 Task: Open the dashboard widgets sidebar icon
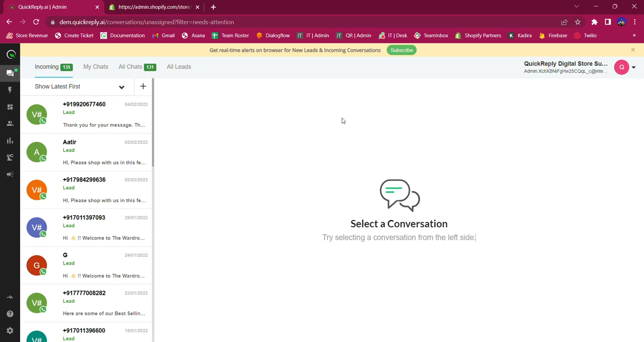pos(10,107)
